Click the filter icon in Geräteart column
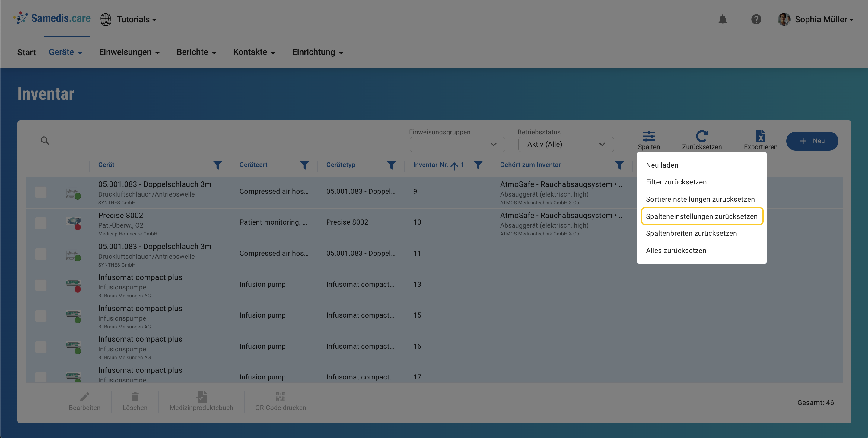The height and width of the screenshot is (438, 868). point(304,165)
